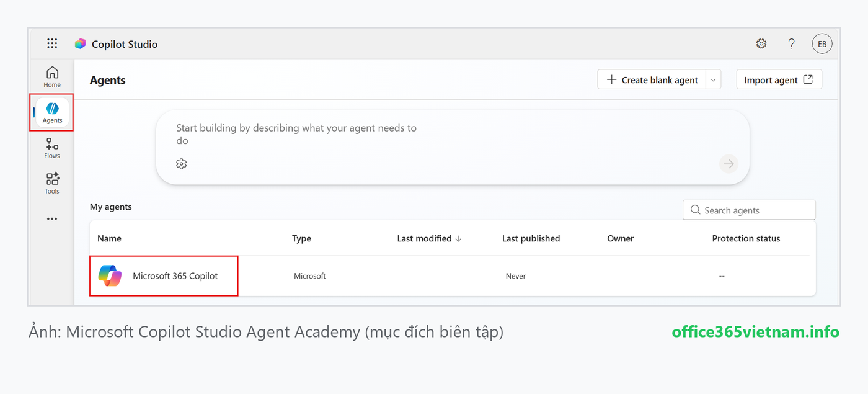Viewport: 868px width, 394px height.
Task: Focus the agent description prompt box
Action: pos(452,147)
